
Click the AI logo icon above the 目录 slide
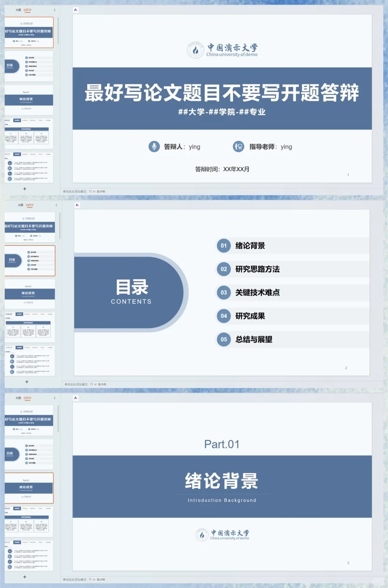[77, 205]
